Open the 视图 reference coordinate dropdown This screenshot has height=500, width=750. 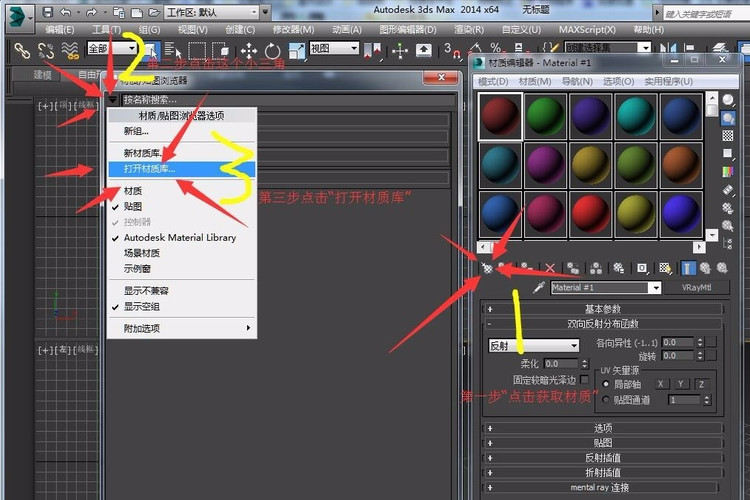click(x=334, y=48)
